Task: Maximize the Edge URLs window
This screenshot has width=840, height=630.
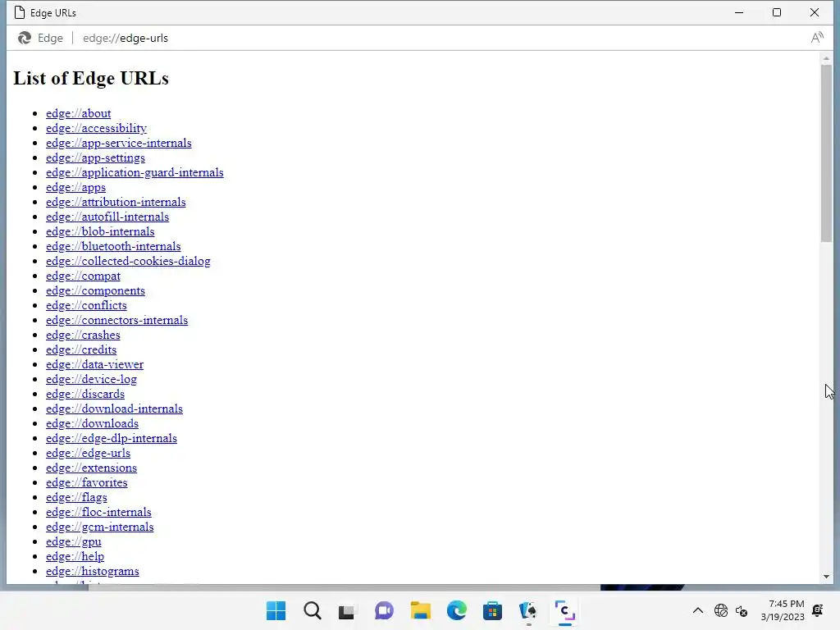Action: [777, 12]
